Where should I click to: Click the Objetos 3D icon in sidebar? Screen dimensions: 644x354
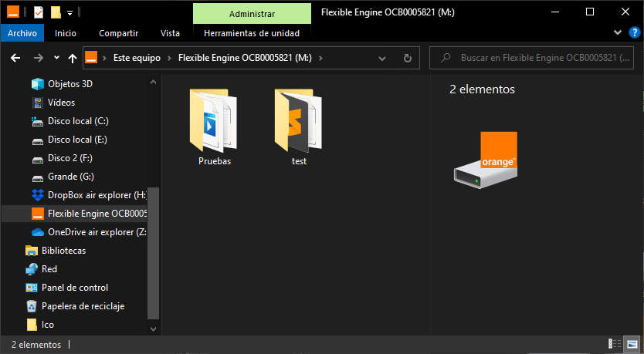38,84
